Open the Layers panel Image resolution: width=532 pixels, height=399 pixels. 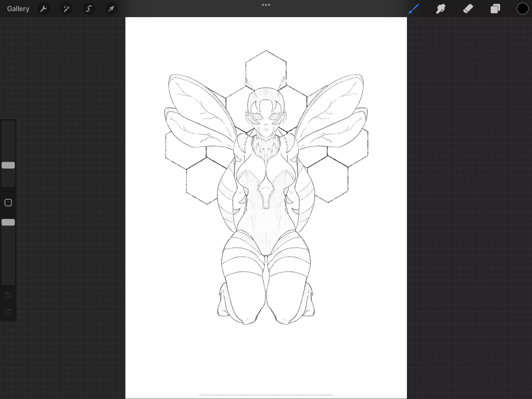point(495,9)
